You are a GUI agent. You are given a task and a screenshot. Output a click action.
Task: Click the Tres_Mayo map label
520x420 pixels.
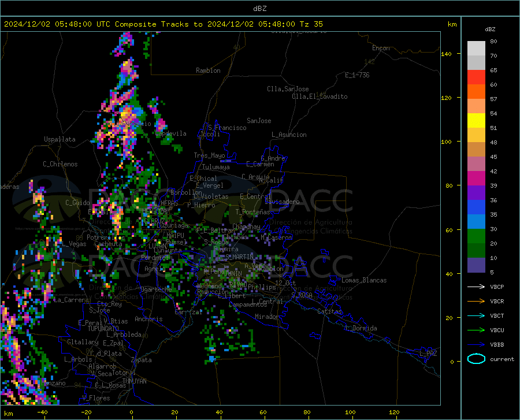coord(209,155)
